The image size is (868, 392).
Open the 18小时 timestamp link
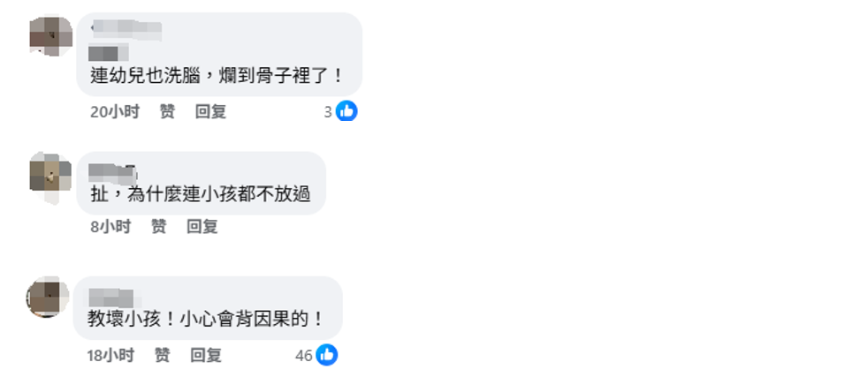(x=110, y=355)
